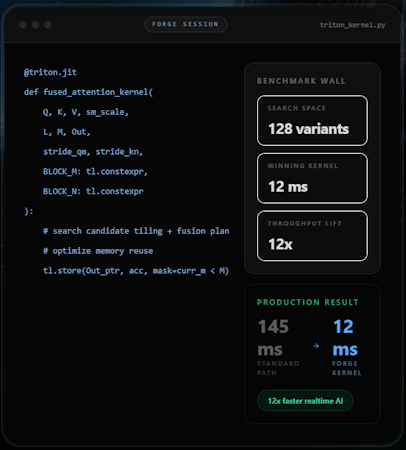Click the middle gray window dot
406x450 pixels.
(x=35, y=25)
